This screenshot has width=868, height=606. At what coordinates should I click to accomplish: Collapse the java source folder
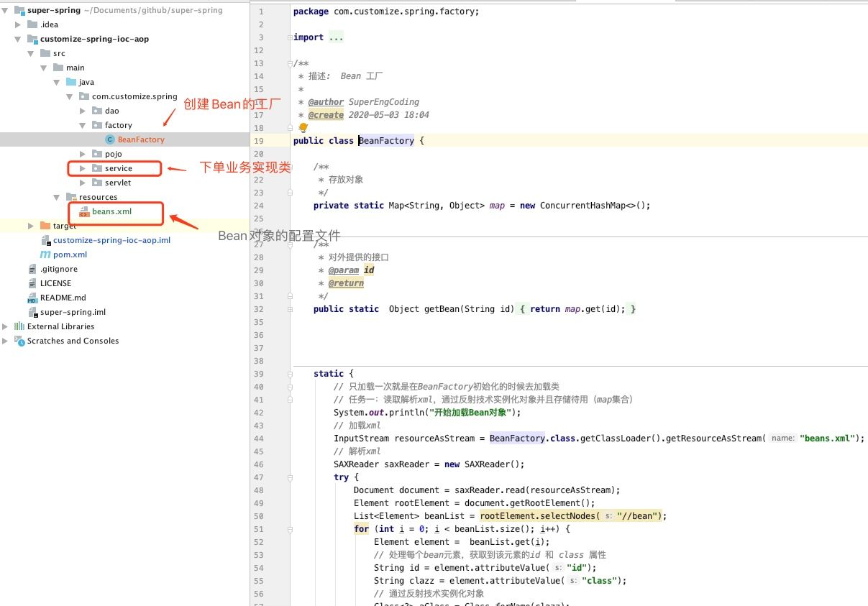(x=57, y=82)
